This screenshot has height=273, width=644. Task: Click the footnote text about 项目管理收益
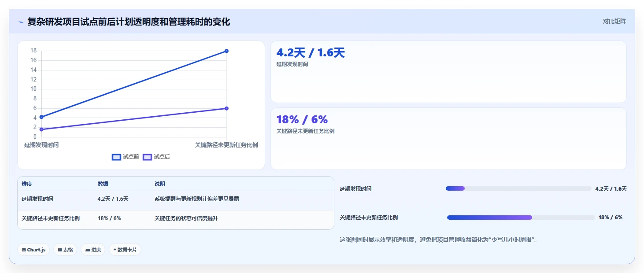pos(439,240)
